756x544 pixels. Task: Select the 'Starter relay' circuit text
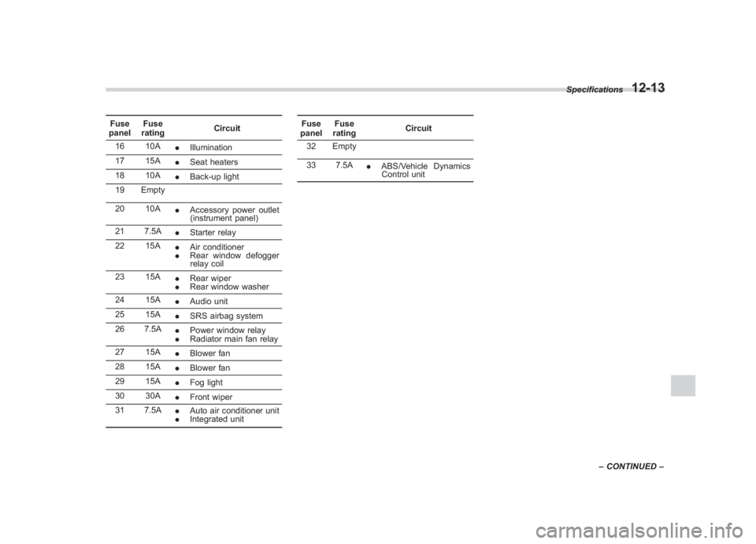(x=213, y=233)
